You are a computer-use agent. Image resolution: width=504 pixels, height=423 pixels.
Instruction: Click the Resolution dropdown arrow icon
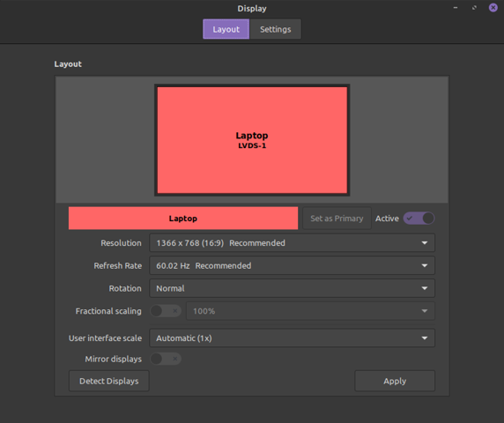coord(425,243)
